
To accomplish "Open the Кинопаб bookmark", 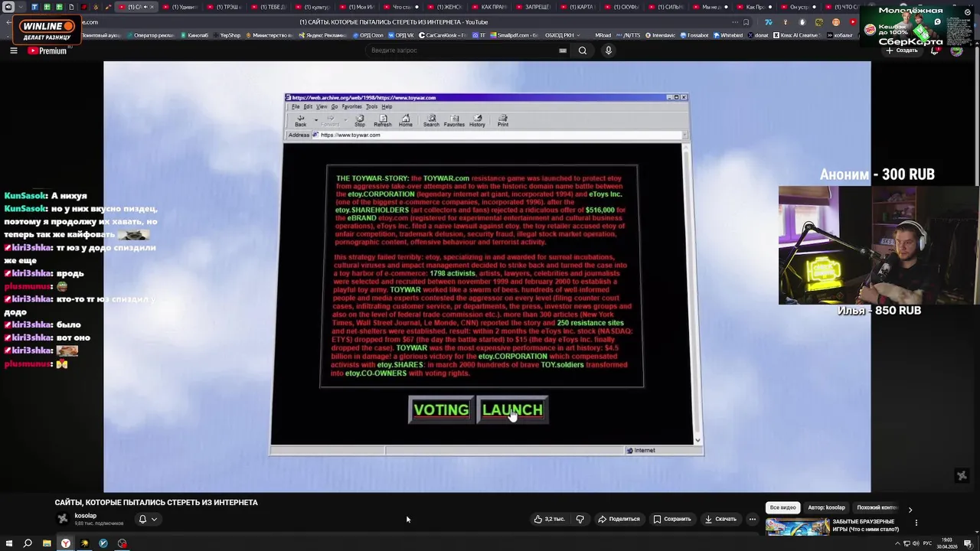I will (x=196, y=35).
